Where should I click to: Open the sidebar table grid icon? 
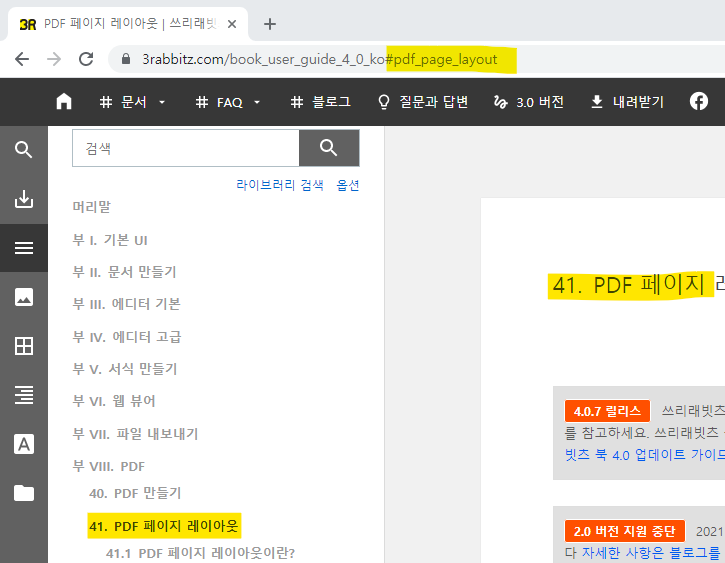(x=24, y=346)
